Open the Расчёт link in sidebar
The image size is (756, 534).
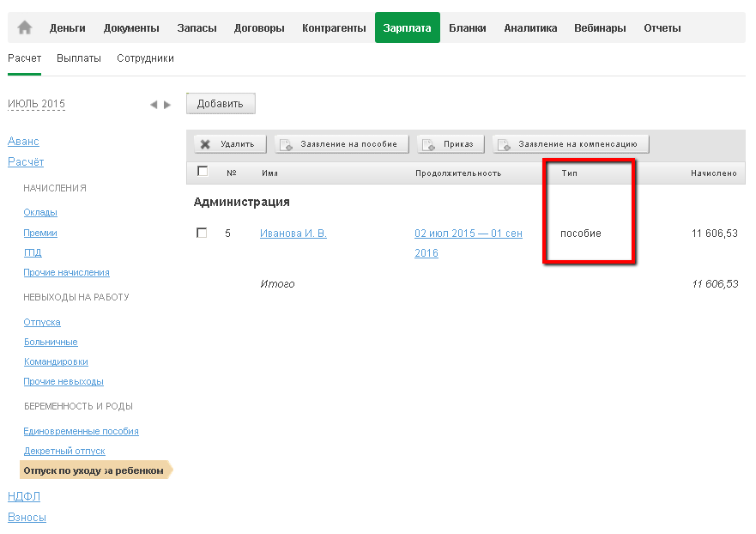[x=26, y=162]
